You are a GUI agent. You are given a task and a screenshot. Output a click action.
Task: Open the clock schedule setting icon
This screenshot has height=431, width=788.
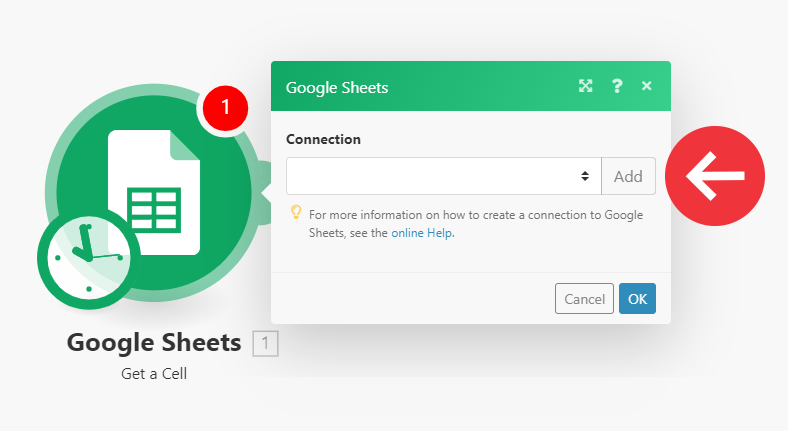[88, 258]
